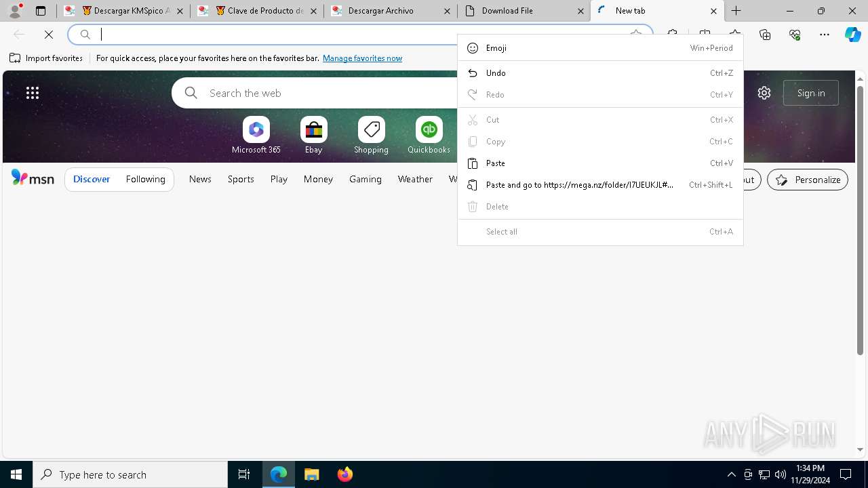The width and height of the screenshot is (868, 488).
Task: Click the taskbar clock and date
Action: pyautogui.click(x=810, y=474)
